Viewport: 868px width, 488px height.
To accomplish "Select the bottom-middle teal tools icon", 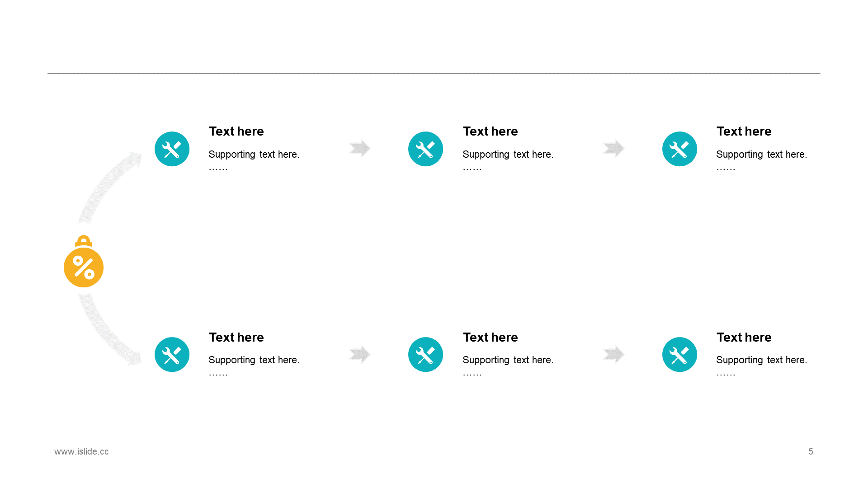I will (x=425, y=355).
